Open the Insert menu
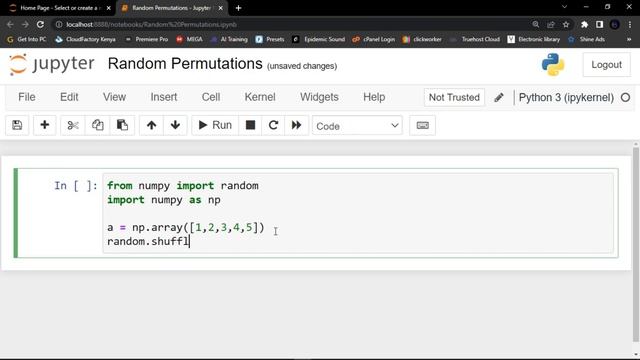 [x=164, y=97]
